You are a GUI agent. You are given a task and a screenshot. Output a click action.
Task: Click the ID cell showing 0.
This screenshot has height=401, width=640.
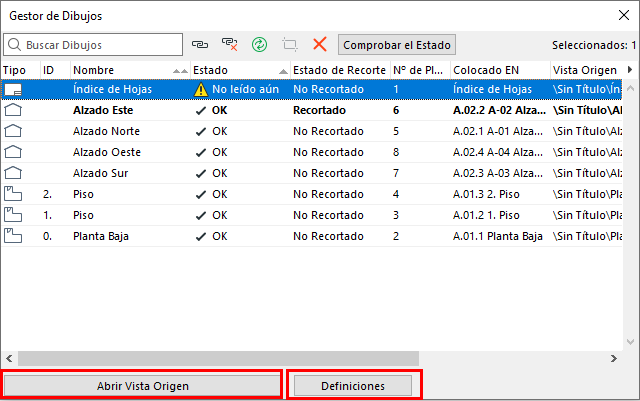(47, 236)
